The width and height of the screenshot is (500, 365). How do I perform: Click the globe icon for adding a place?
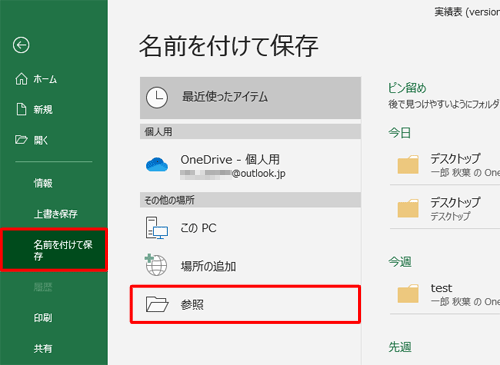click(x=156, y=265)
